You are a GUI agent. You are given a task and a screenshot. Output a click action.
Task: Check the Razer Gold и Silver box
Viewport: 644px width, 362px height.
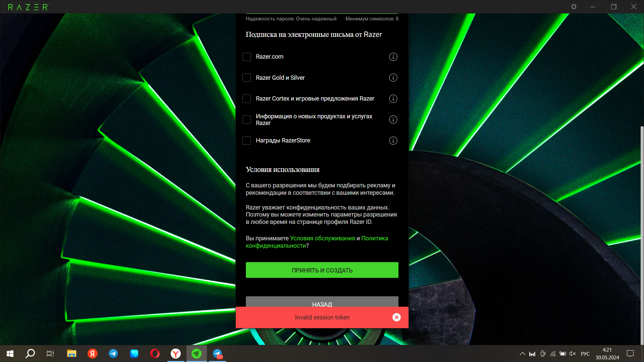point(247,78)
